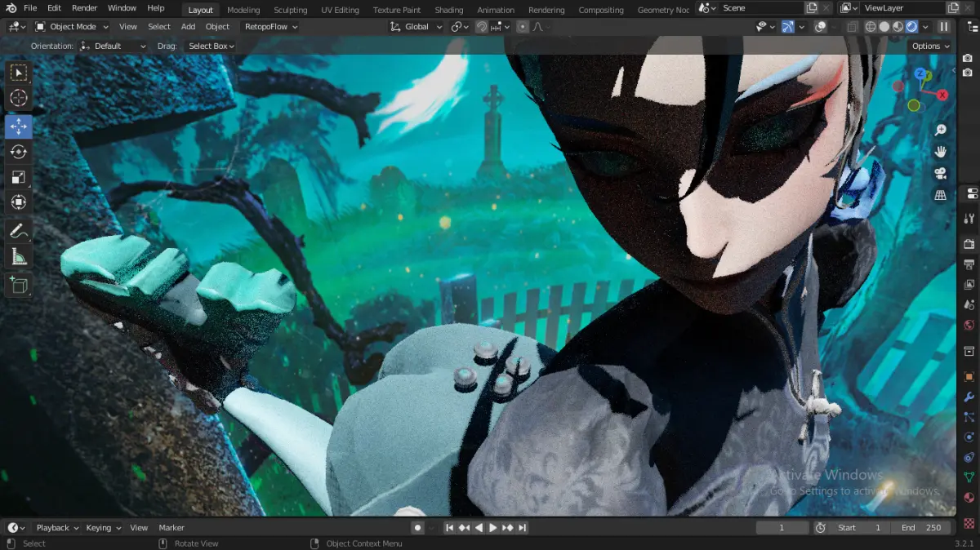Screen dimensions: 980x550
Task: Pause the viewport render preview
Action: pos(944,26)
